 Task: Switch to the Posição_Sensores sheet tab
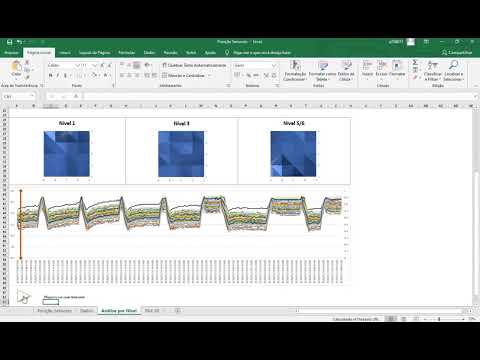pyautogui.click(x=54, y=311)
